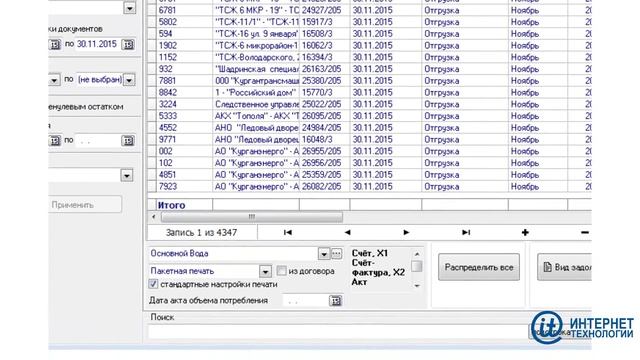Click cell 'Следственное управле'
This screenshot has width=640, height=360.
[256, 104]
